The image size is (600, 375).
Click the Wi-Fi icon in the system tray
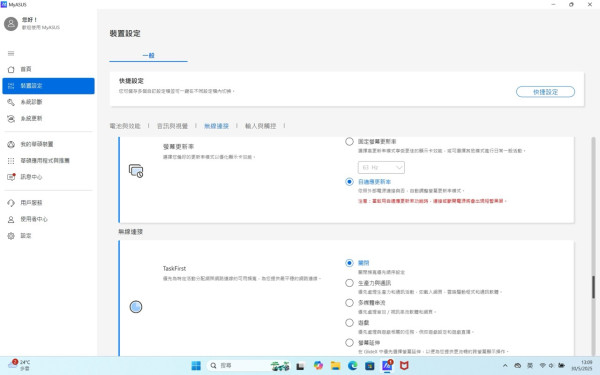tap(543, 365)
